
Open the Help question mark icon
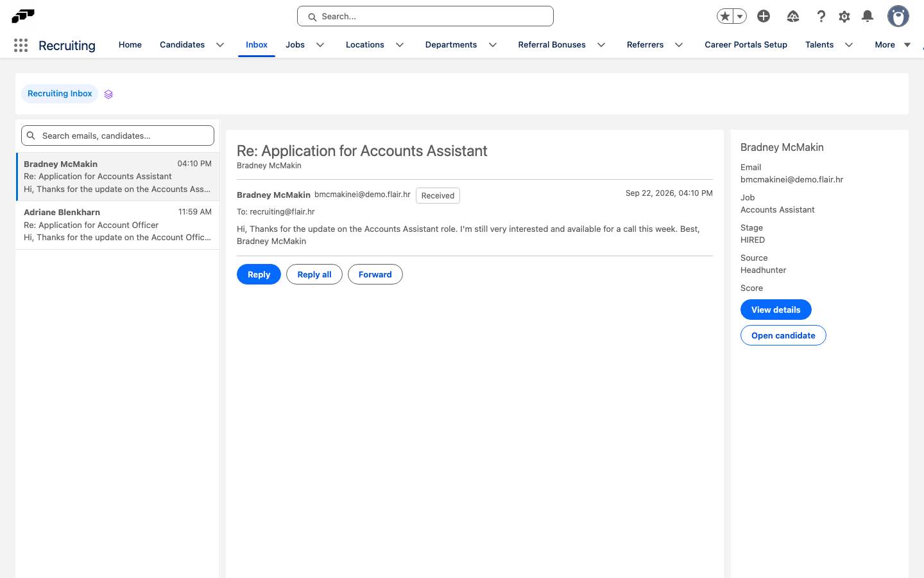click(x=821, y=16)
